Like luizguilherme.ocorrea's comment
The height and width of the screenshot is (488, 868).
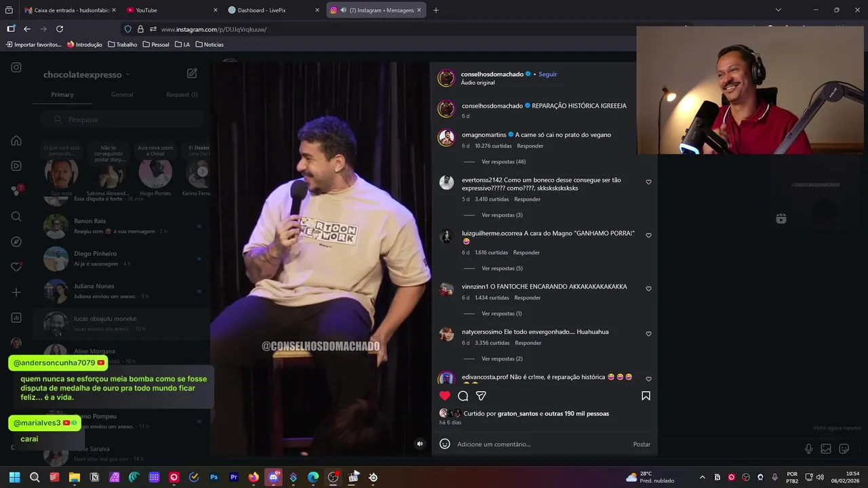tap(648, 235)
